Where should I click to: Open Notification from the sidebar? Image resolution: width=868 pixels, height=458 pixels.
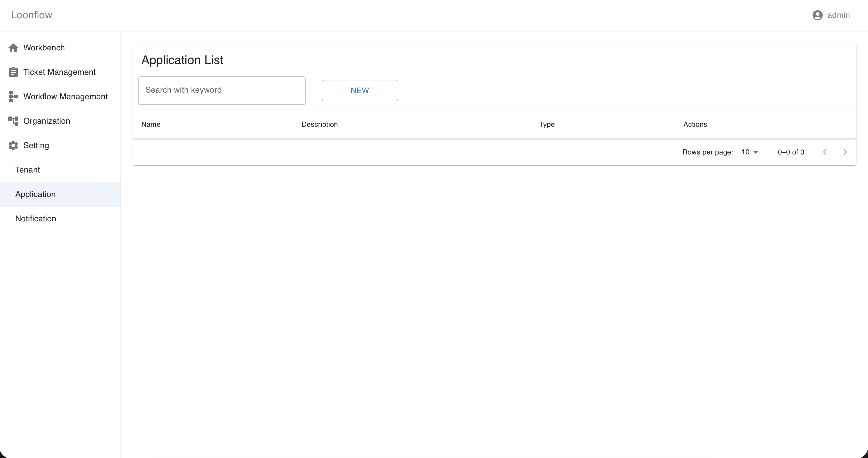35,219
